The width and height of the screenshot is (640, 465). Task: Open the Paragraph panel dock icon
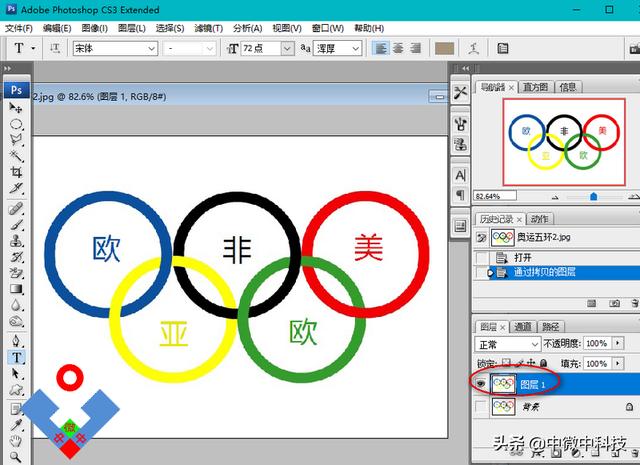460,195
